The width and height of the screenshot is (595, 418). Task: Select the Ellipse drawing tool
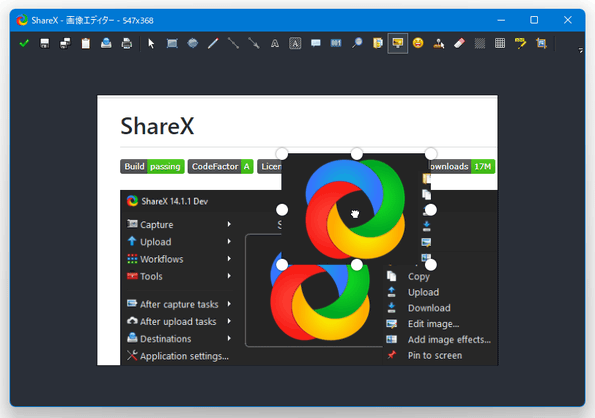point(192,43)
